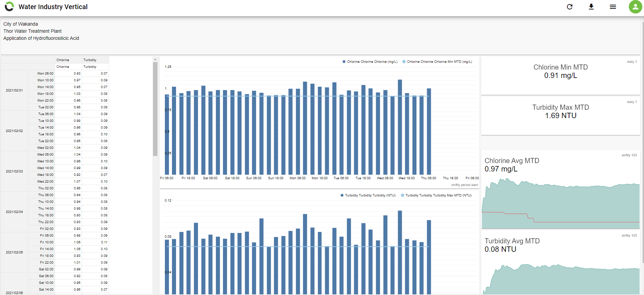Click the download icon in top bar
Screen dimensions: 644x295
pyautogui.click(x=591, y=7)
